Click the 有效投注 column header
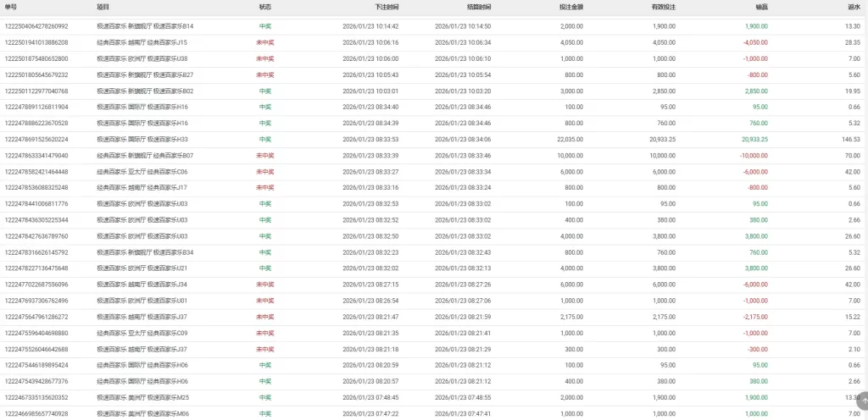The image size is (868, 420). 663,7
